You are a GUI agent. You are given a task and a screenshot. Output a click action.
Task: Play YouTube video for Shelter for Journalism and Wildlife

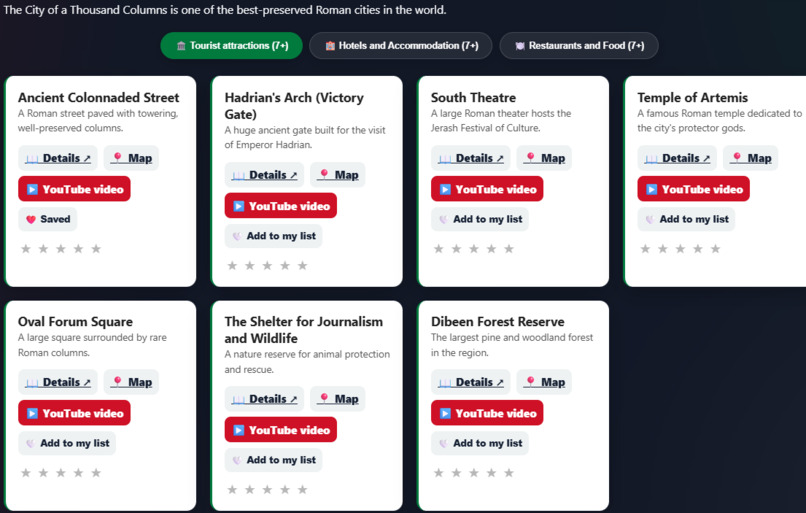click(281, 430)
